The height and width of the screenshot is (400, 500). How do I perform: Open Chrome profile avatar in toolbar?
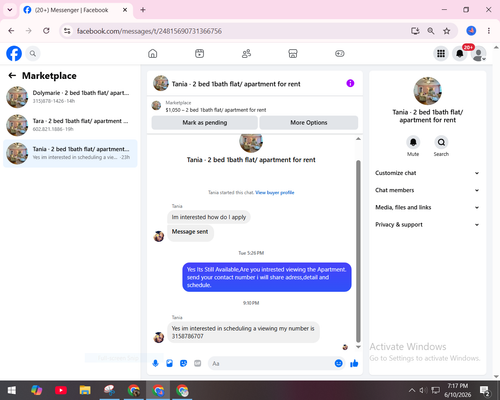[x=471, y=31]
